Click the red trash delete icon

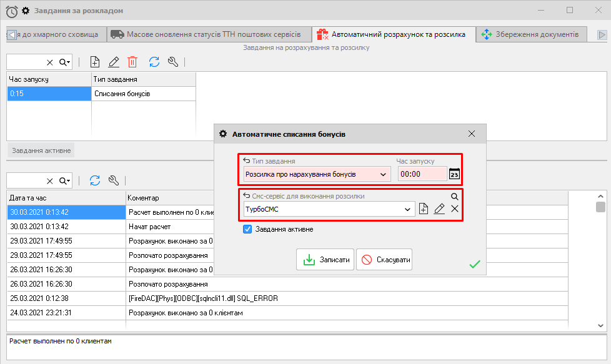click(132, 62)
